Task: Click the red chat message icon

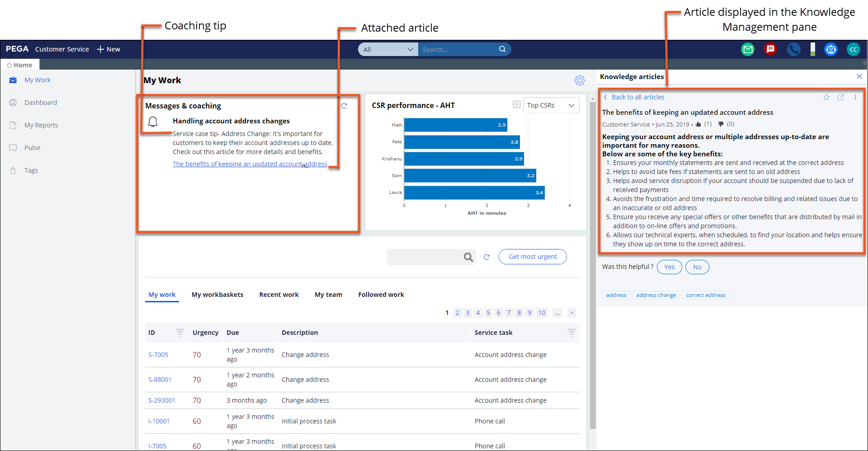Action: click(770, 49)
